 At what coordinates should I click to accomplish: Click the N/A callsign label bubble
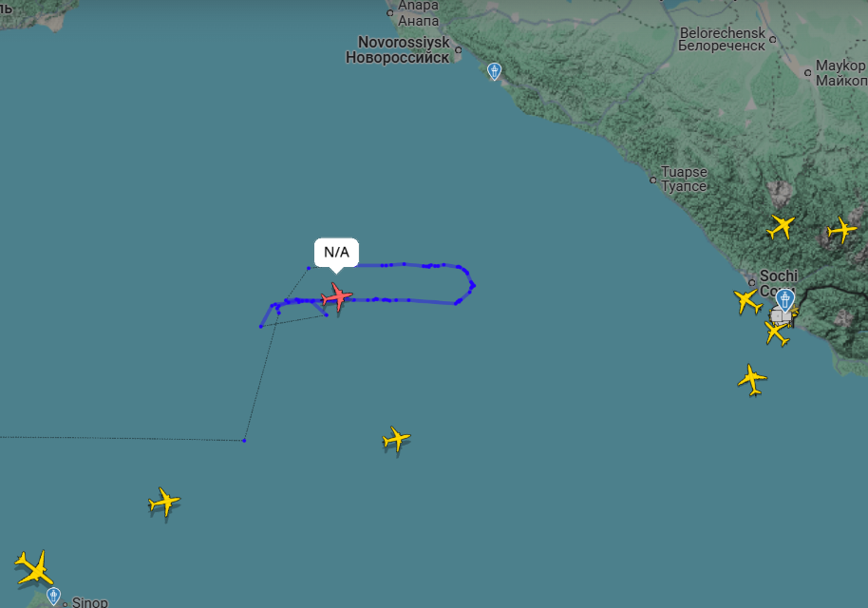[336, 253]
